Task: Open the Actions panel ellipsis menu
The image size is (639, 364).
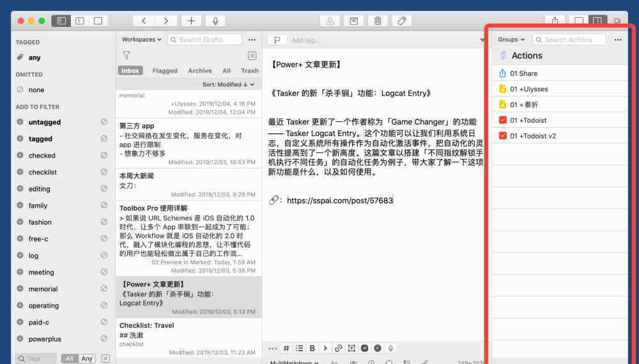Action: (x=618, y=40)
